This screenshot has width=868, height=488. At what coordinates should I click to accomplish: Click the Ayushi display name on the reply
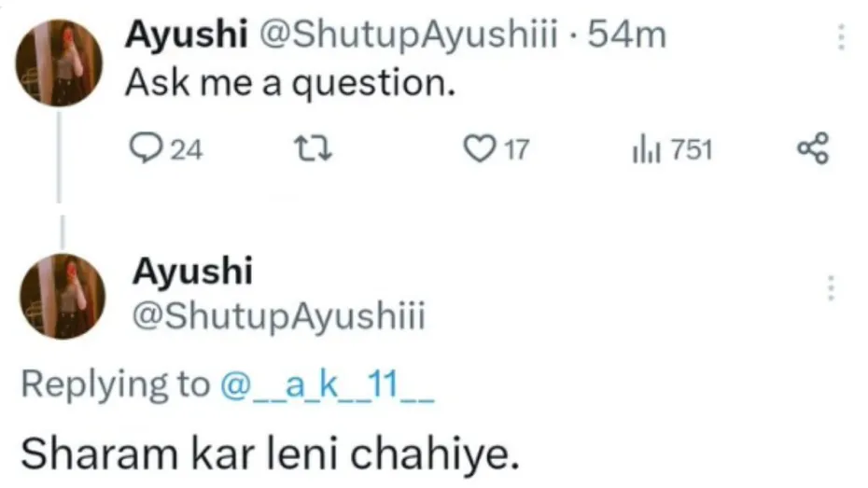point(191,272)
